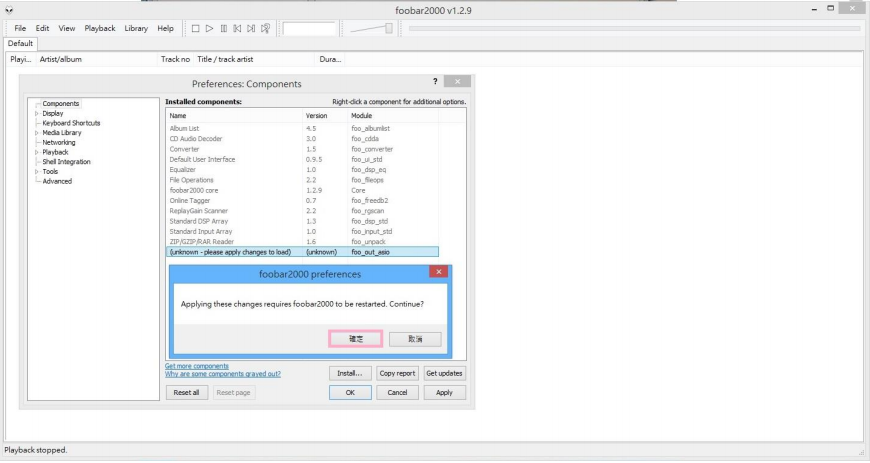Open the Get more components link

[196, 366]
